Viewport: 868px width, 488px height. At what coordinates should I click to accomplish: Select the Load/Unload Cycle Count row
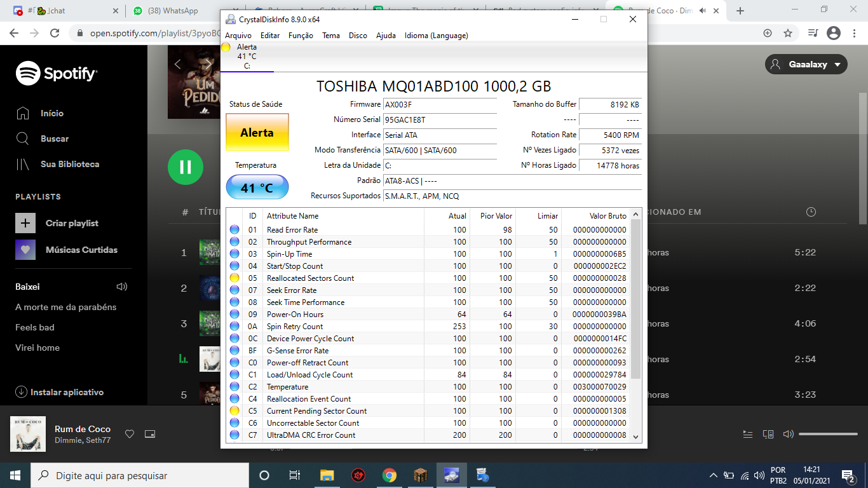tap(429, 374)
